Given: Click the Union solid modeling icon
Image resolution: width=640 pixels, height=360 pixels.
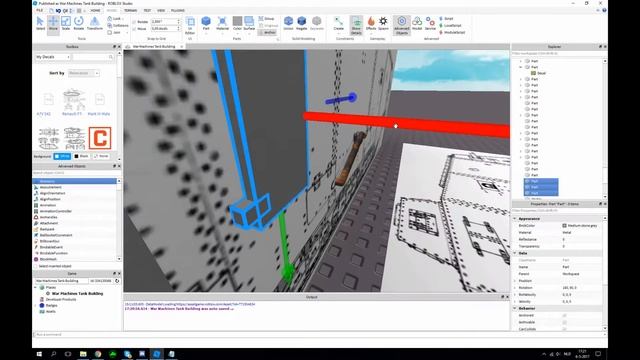Looking at the screenshot, I should coord(288,23).
